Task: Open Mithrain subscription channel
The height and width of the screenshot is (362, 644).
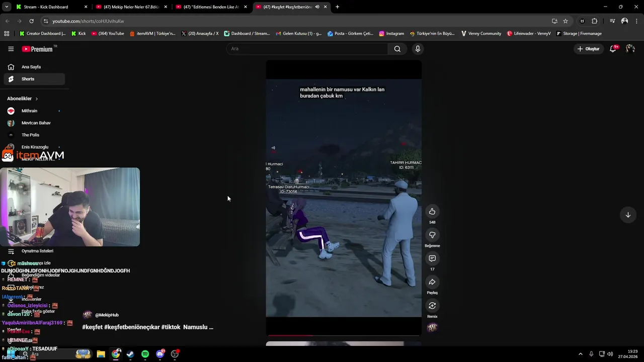Action: pos(34,111)
